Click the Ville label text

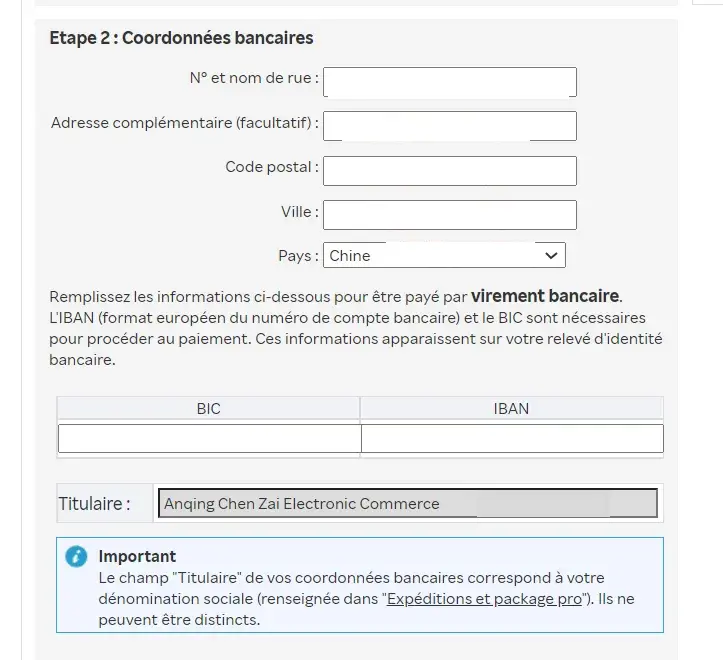coord(300,212)
